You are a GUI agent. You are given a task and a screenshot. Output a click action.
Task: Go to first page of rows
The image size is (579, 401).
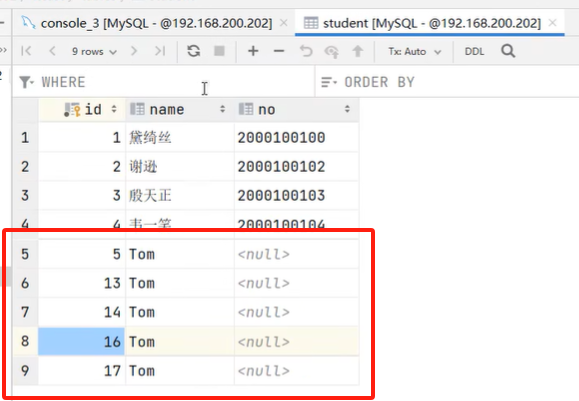click(26, 51)
